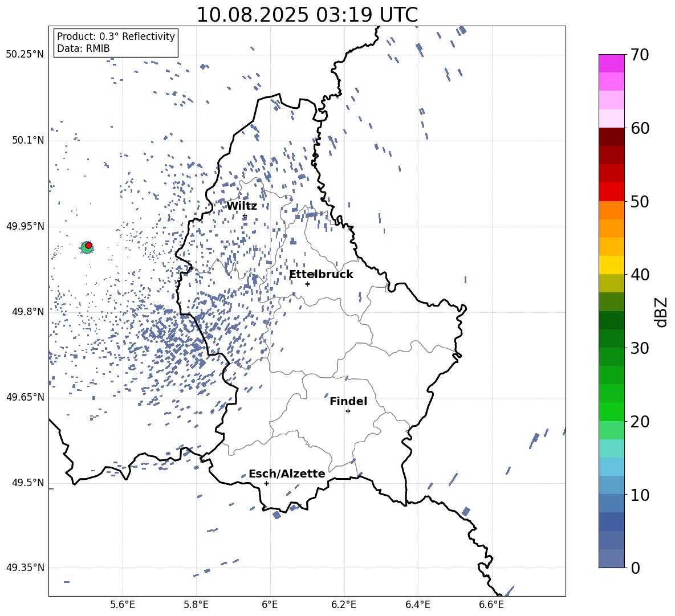Pick the orange swatch just below 50

611,210
